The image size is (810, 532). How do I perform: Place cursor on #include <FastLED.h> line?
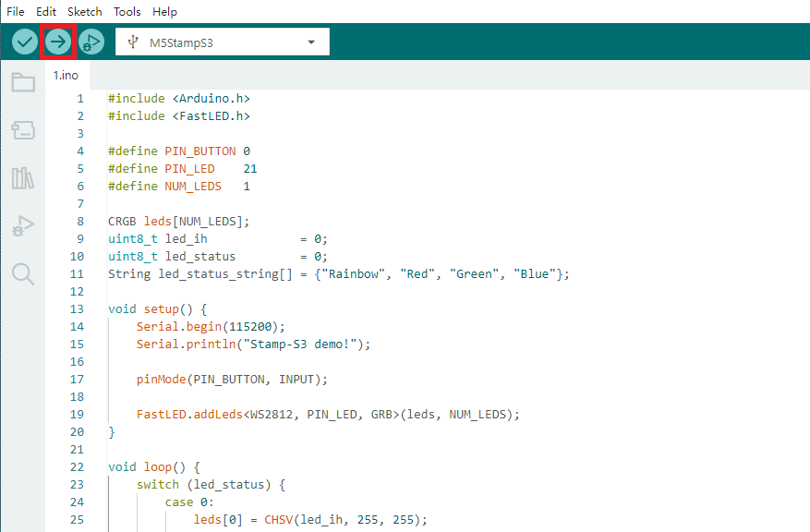[179, 115]
